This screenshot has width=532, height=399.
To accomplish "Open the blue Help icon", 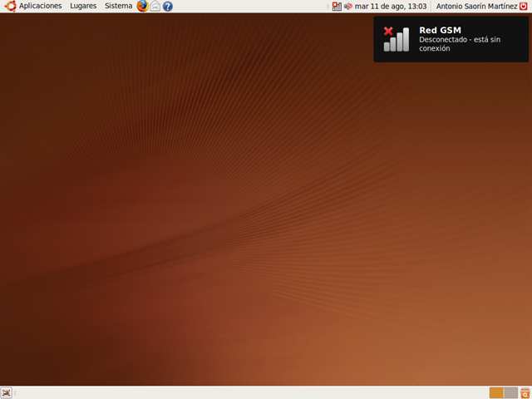I will point(168,6).
